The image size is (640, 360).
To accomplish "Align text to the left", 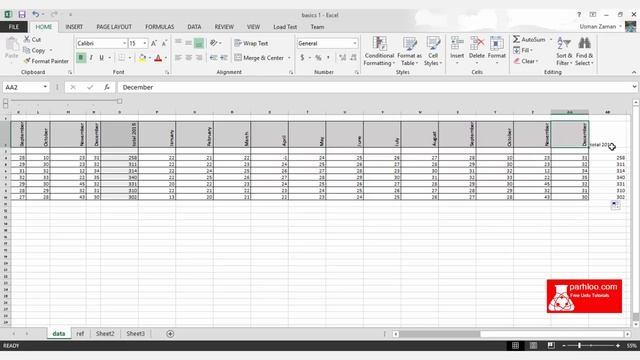I will (x=178, y=58).
